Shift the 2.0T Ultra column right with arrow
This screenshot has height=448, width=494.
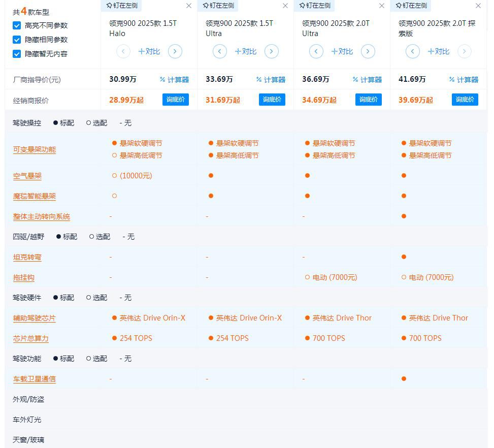pyautogui.click(x=368, y=51)
